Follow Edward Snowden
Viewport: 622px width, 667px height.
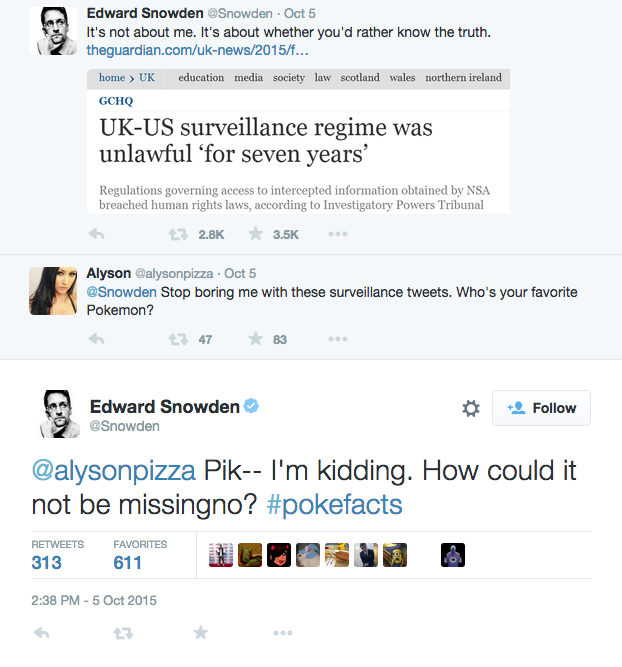(x=542, y=408)
